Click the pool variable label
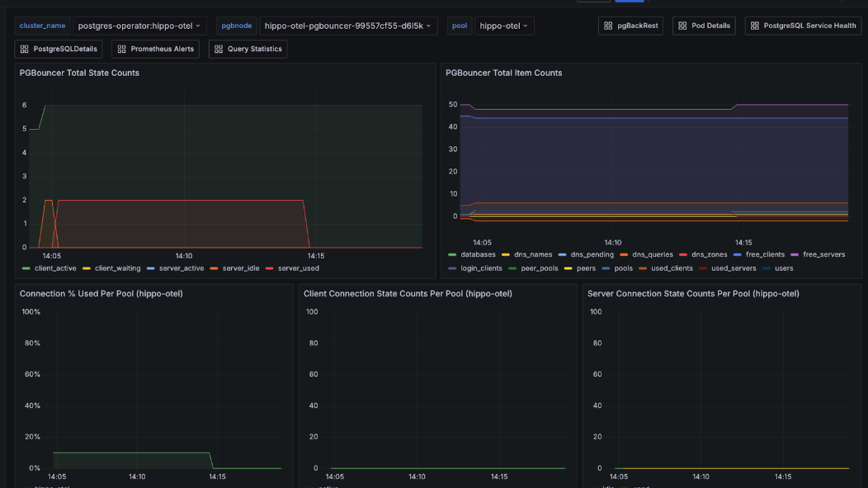 point(460,25)
